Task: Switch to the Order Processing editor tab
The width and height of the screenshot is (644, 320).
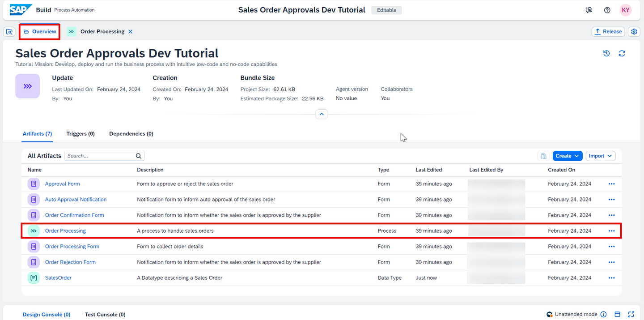Action: pos(102,32)
